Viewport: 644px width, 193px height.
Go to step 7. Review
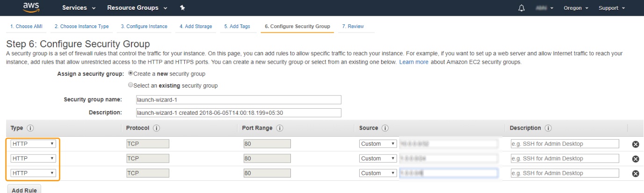tap(353, 26)
